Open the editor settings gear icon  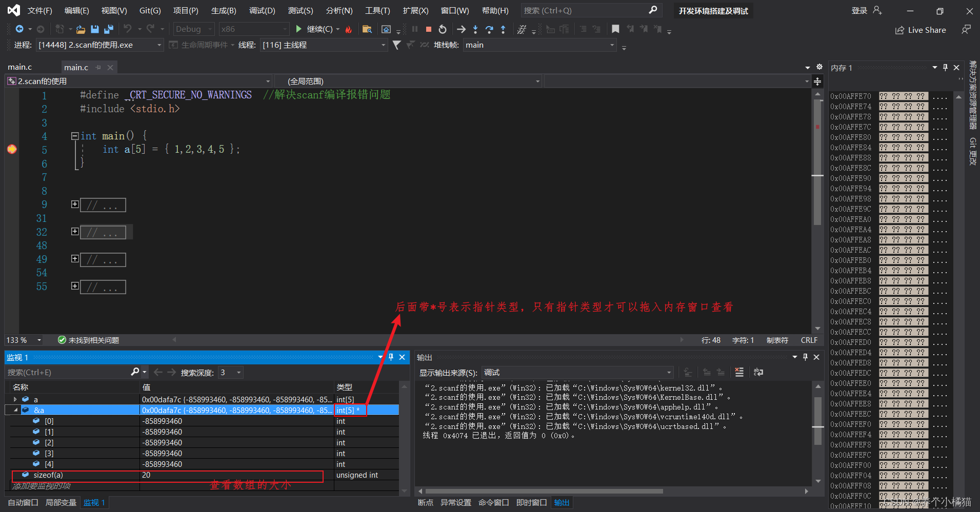point(819,67)
